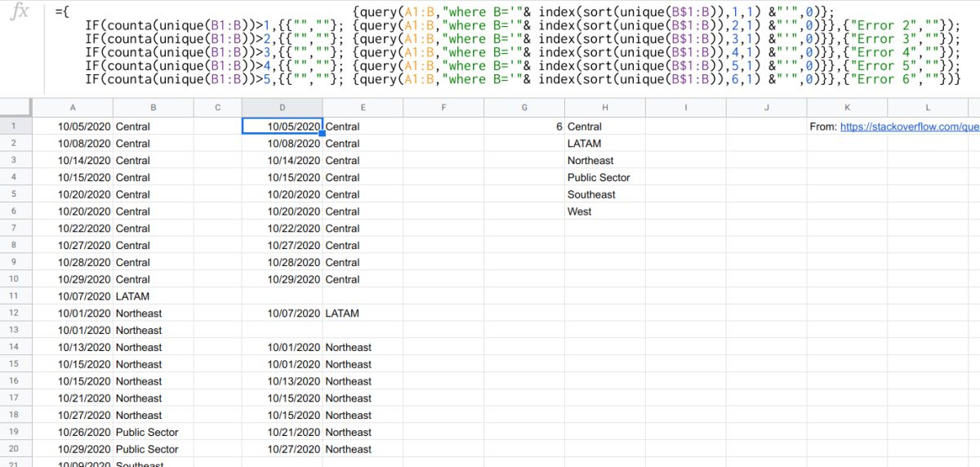Screen dimensions: 980x467
Task: Click cell E20 reading Northeast
Action: pos(363,449)
